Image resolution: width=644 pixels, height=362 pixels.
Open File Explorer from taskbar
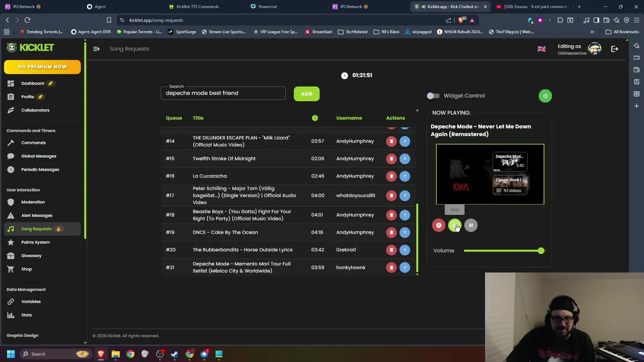coord(116,354)
